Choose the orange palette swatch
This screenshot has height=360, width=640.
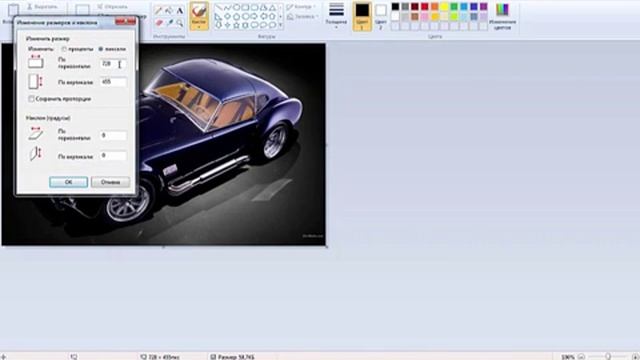(x=434, y=7)
